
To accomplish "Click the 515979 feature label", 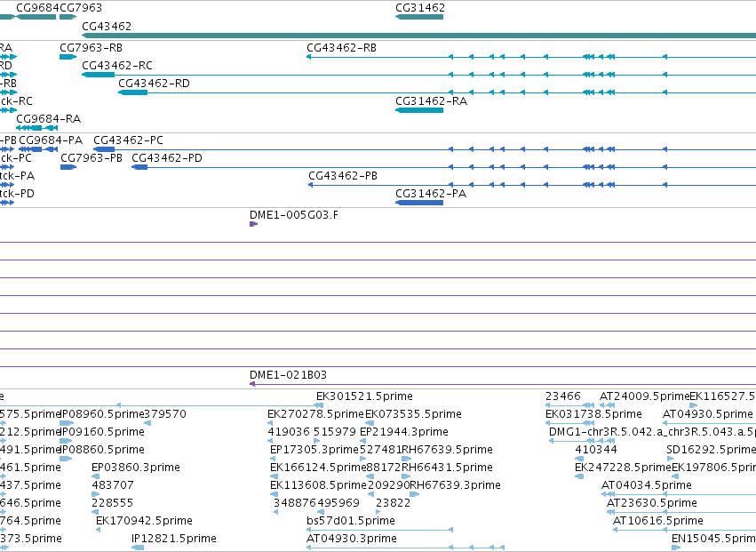I will (x=335, y=432).
